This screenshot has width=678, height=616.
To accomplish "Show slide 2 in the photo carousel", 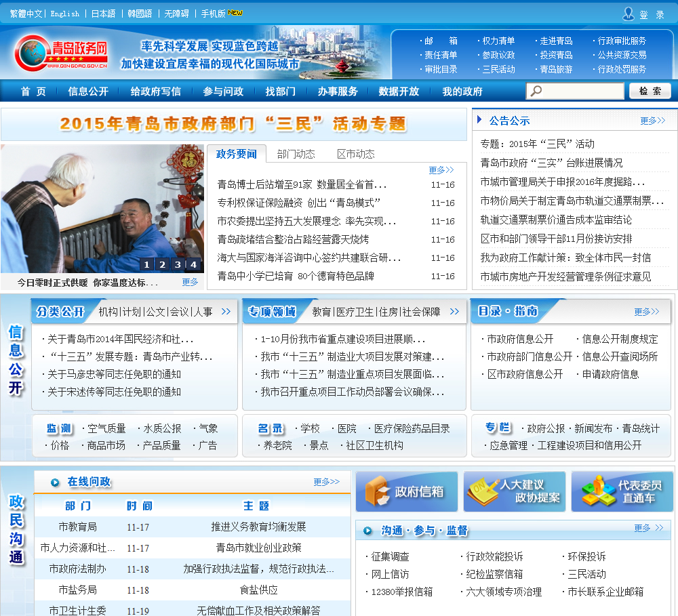I will [x=162, y=264].
